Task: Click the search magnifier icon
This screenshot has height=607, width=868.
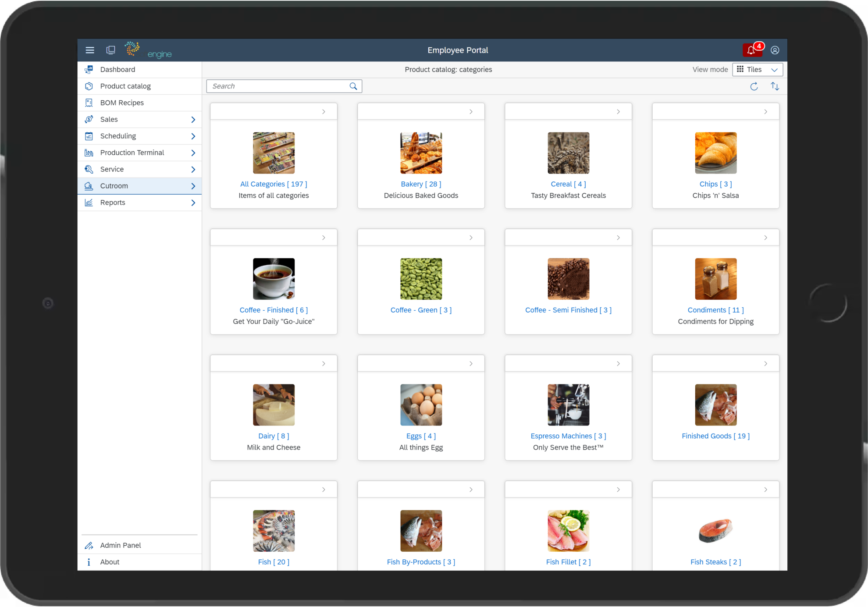Action: click(353, 86)
